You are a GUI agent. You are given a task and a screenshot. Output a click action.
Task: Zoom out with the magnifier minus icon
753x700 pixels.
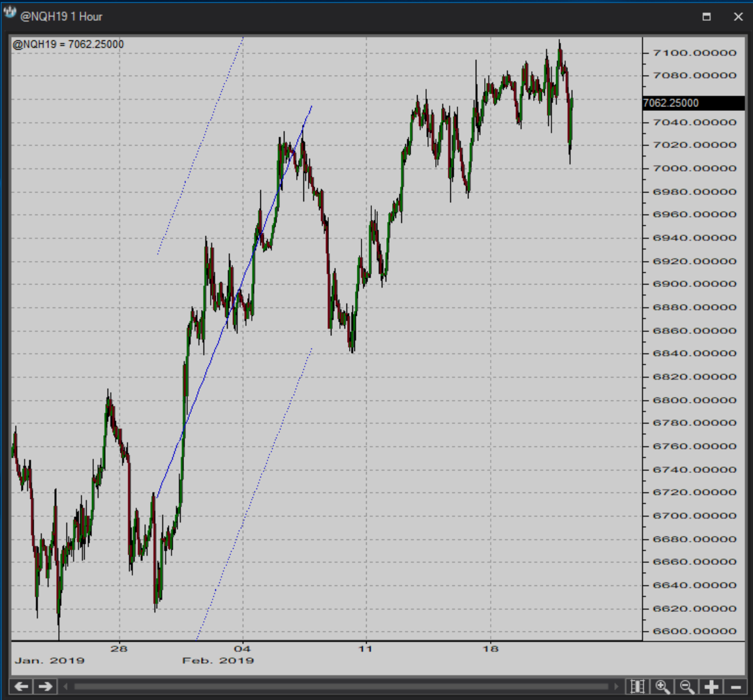pos(686,686)
